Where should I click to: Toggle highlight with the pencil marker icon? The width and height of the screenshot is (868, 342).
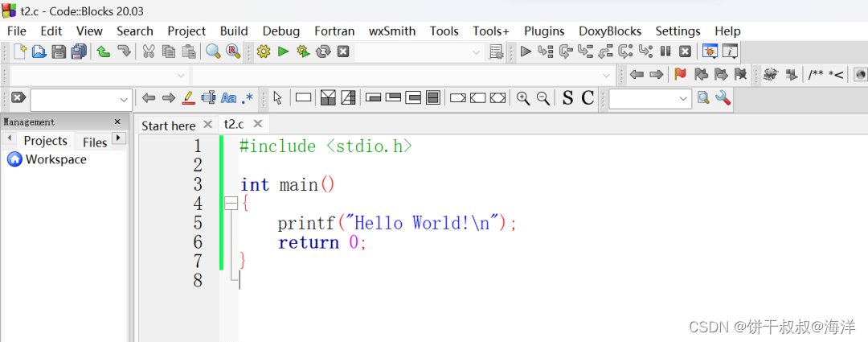pyautogui.click(x=189, y=98)
